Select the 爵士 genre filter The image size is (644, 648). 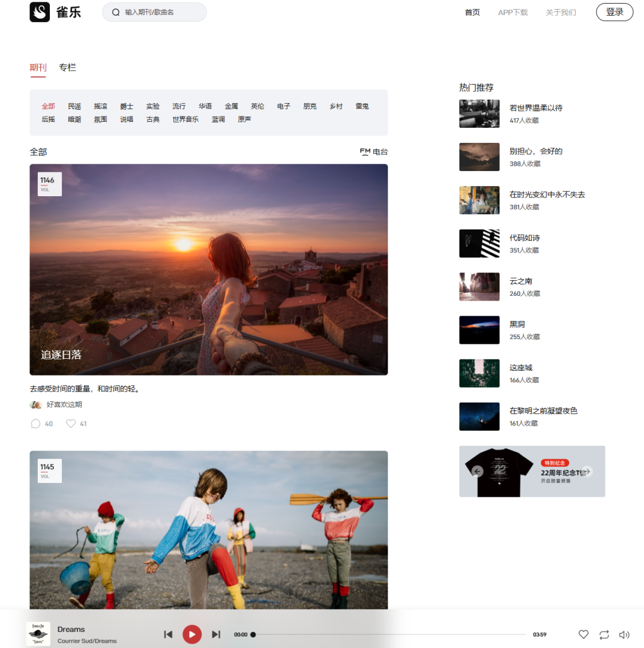point(127,106)
